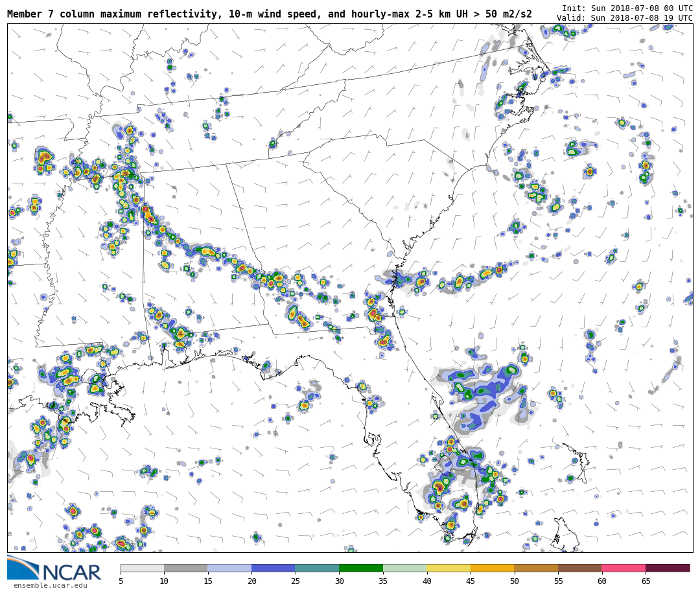Image resolution: width=700 pixels, height=593 pixels.
Task: Click the orange 45-50 dBZ color swatch
Action: click(493, 568)
